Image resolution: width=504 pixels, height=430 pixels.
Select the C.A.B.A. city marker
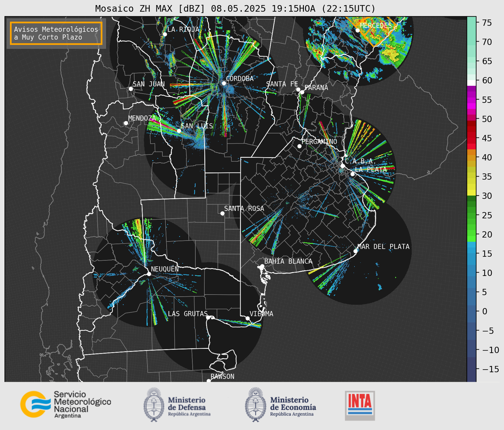(343, 166)
